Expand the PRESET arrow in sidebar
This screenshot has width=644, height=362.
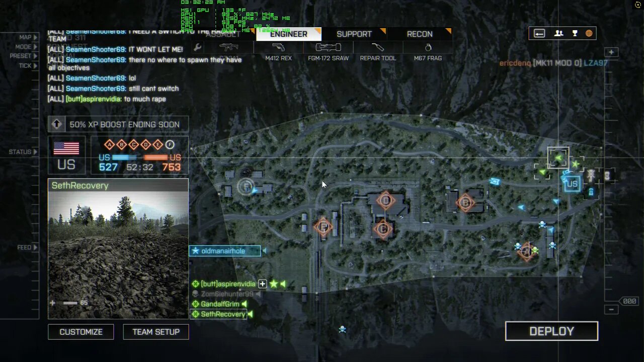(x=35, y=56)
